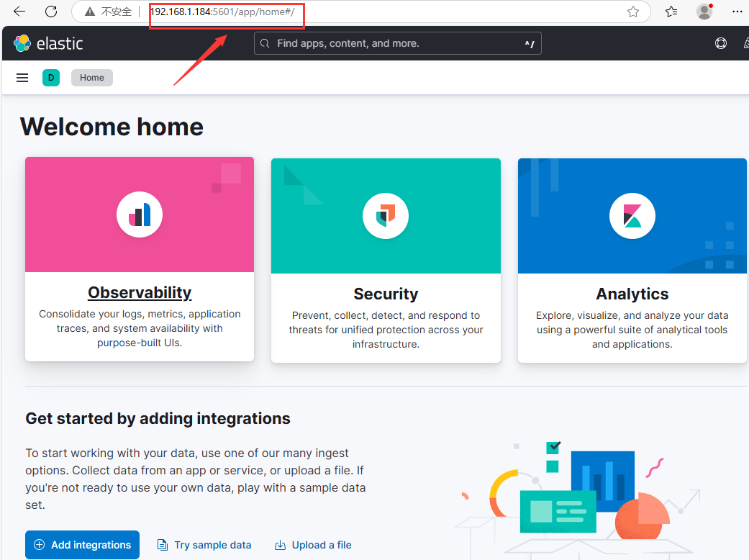Screen dimensions: 749x560
Task: Focus the Find apps, content, and more search
Action: (x=397, y=43)
